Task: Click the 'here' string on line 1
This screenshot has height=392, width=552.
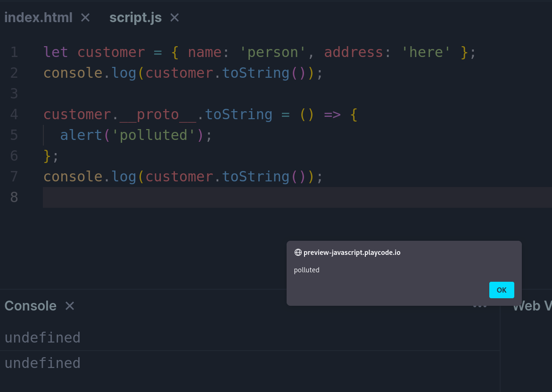Action: (x=426, y=52)
